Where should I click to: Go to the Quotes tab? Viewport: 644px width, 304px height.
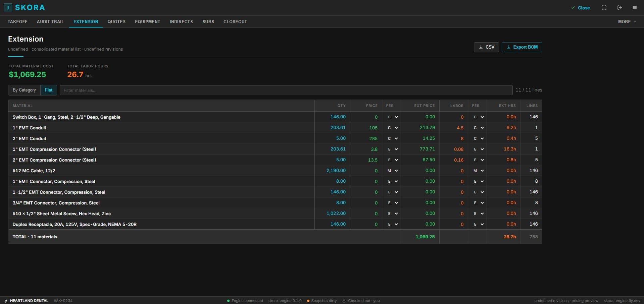pyautogui.click(x=116, y=21)
